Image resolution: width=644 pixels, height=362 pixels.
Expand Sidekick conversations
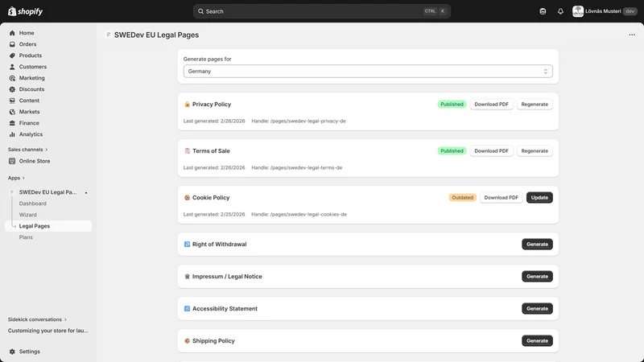[x=37, y=319]
